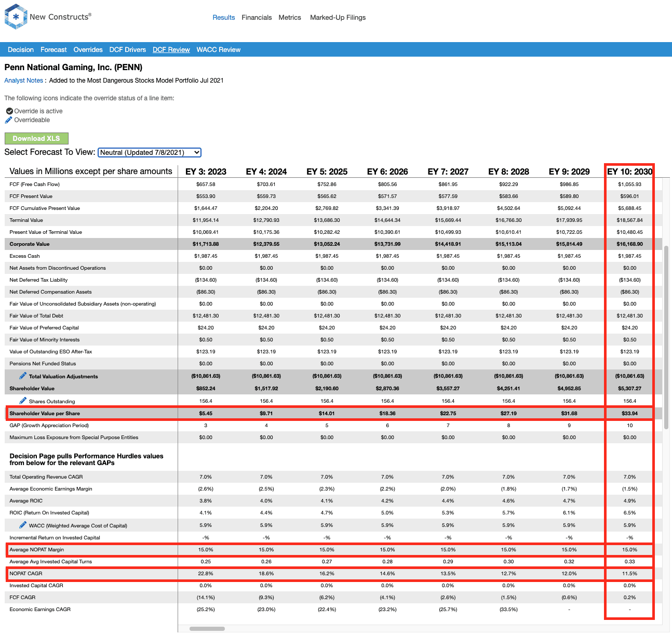Click the Average ROIC row label

tap(26, 501)
